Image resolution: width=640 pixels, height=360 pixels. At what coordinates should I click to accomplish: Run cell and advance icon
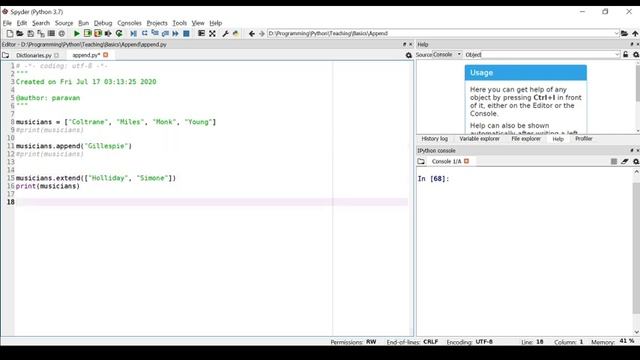[98, 33]
